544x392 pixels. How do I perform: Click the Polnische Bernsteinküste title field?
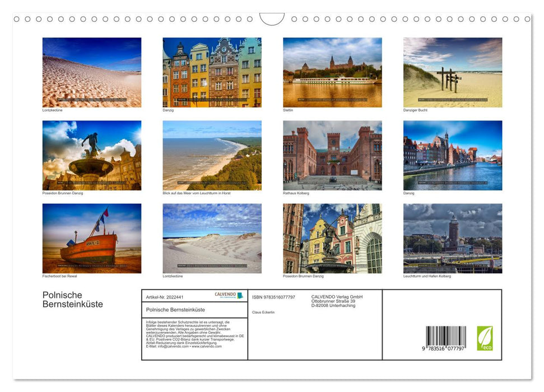tap(176, 310)
